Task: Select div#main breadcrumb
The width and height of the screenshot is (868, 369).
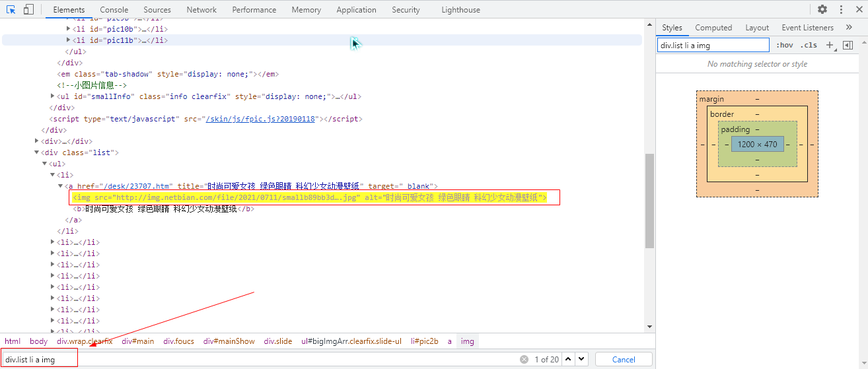Action: tap(137, 341)
